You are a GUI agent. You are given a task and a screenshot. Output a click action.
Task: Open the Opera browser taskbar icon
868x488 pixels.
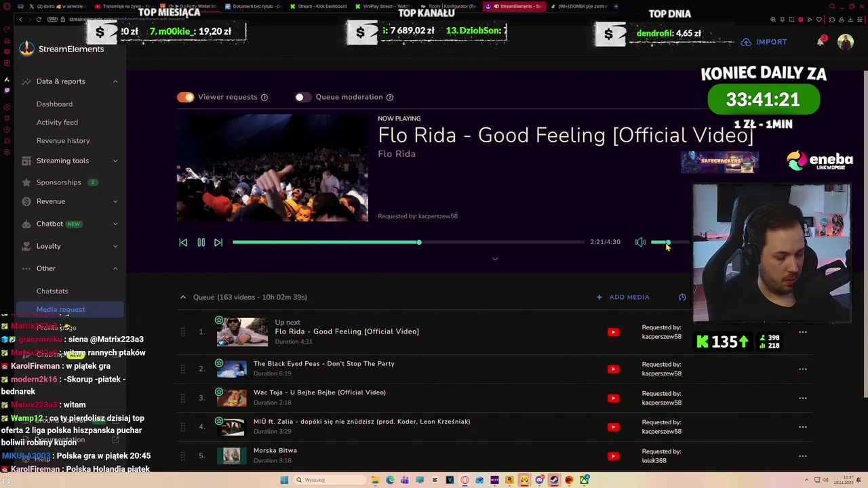point(465,480)
